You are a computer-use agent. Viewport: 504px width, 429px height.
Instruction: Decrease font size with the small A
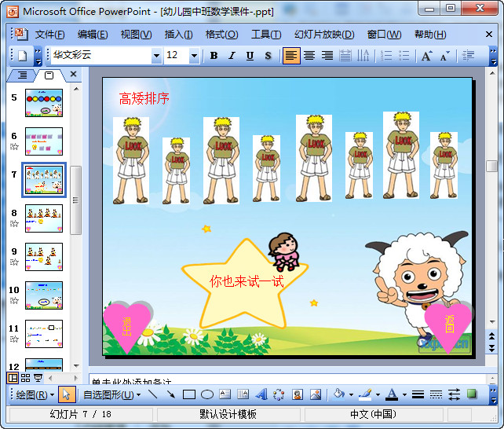tap(445, 56)
